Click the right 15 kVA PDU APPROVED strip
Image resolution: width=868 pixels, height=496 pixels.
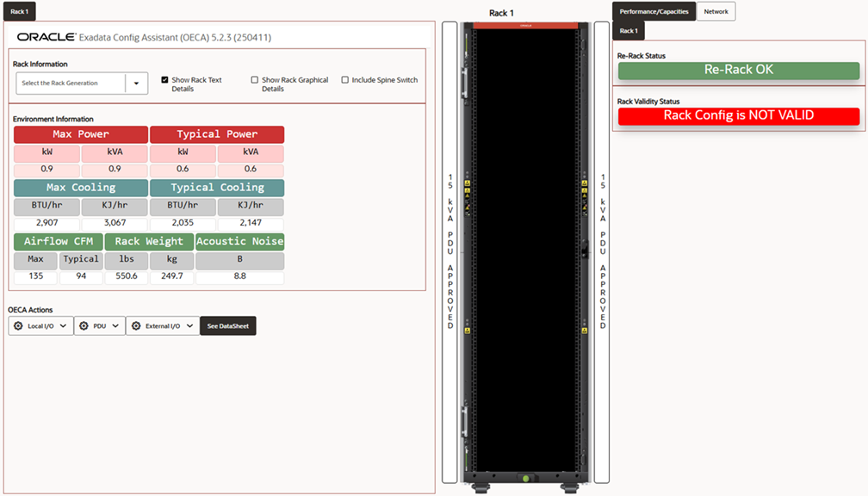pyautogui.click(x=602, y=251)
